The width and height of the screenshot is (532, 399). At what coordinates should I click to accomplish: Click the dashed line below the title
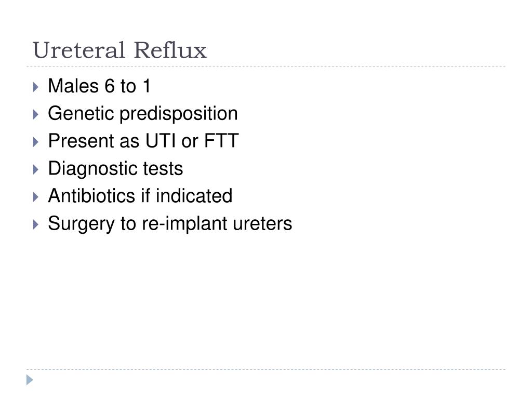(266, 66)
